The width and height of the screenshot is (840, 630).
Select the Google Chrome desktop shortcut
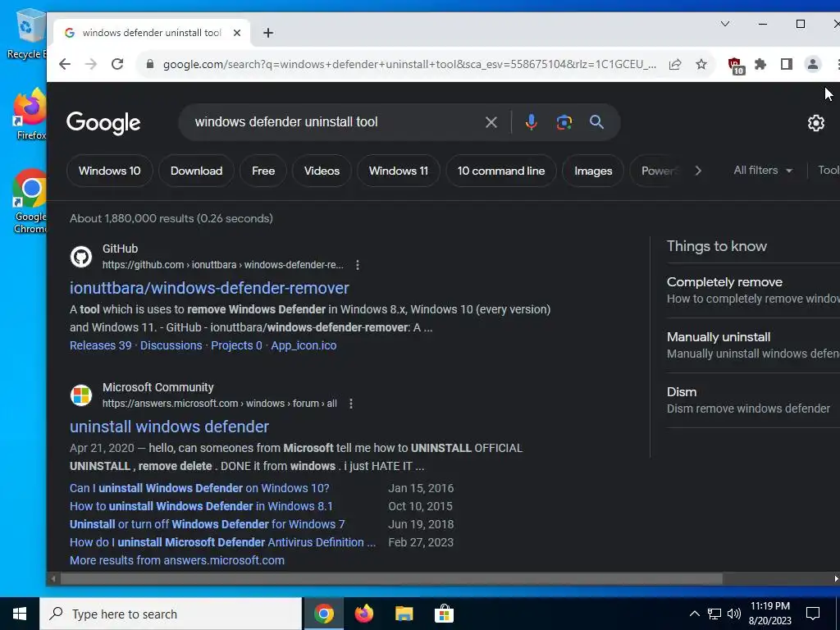[x=30, y=202]
